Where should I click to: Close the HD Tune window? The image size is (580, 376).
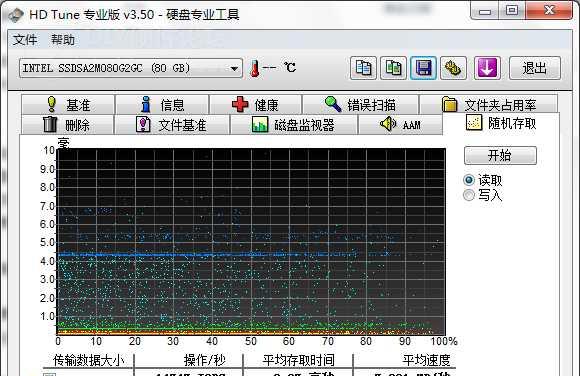click(549, 11)
